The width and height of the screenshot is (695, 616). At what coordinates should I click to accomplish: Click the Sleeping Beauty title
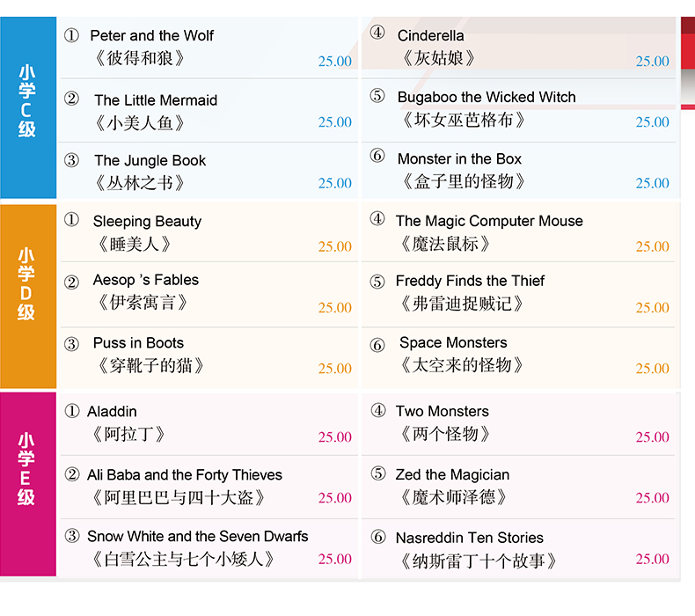tap(147, 221)
